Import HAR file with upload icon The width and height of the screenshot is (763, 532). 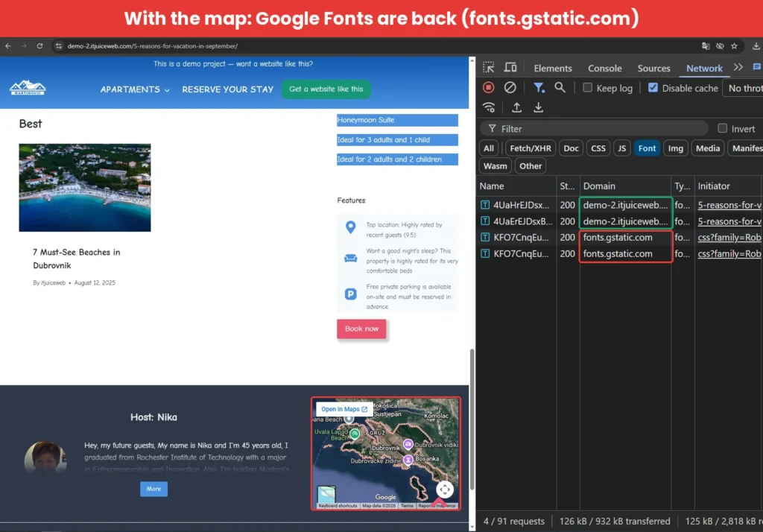tap(516, 107)
